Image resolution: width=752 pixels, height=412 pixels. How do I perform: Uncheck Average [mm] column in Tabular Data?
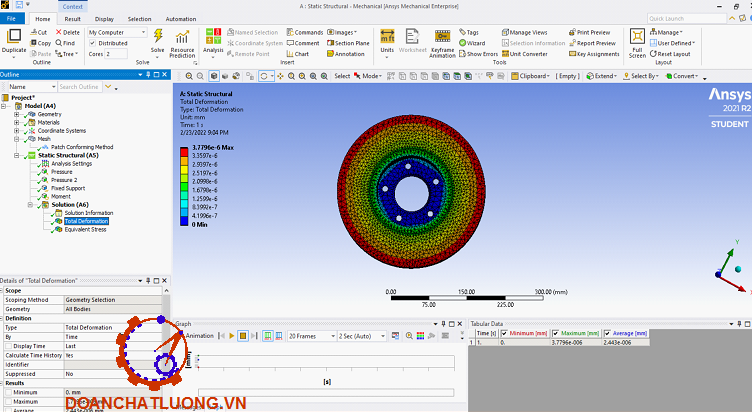pyautogui.click(x=607, y=333)
